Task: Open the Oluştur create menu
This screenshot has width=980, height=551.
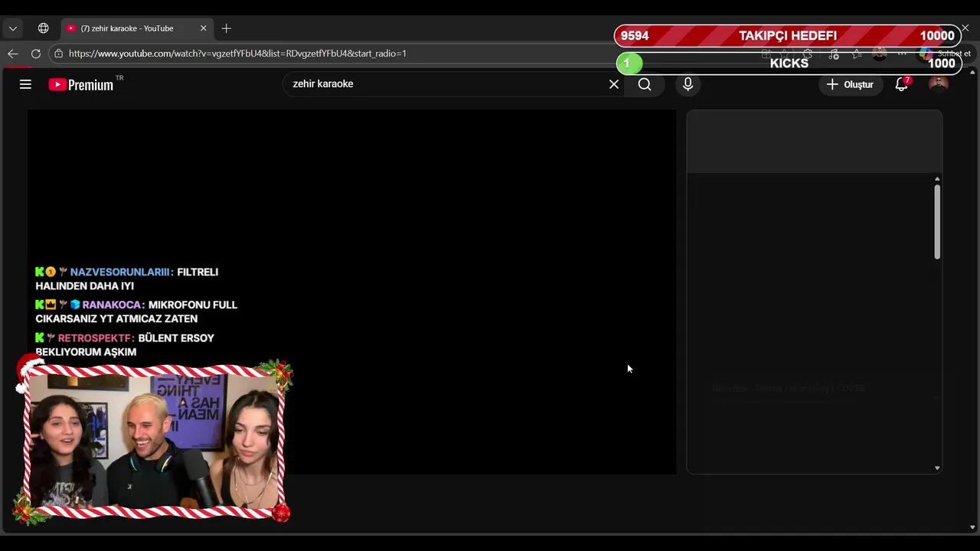Action: click(x=850, y=84)
